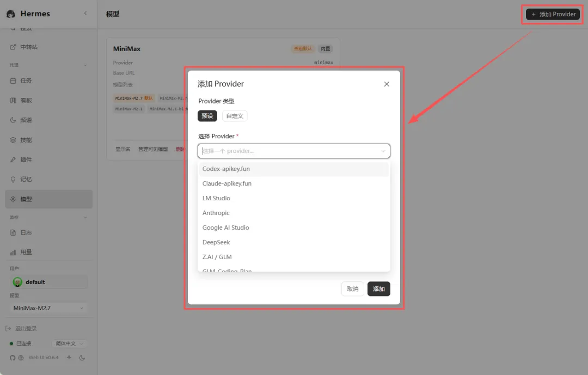Open the 任务 calendar icon
588x375 pixels.
coord(13,81)
